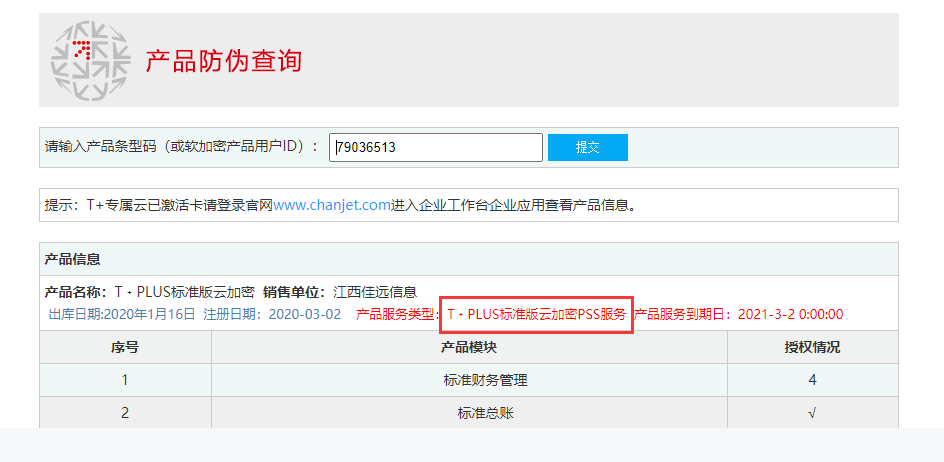Click the 提交 submit button
The image size is (944, 462).
(588, 148)
